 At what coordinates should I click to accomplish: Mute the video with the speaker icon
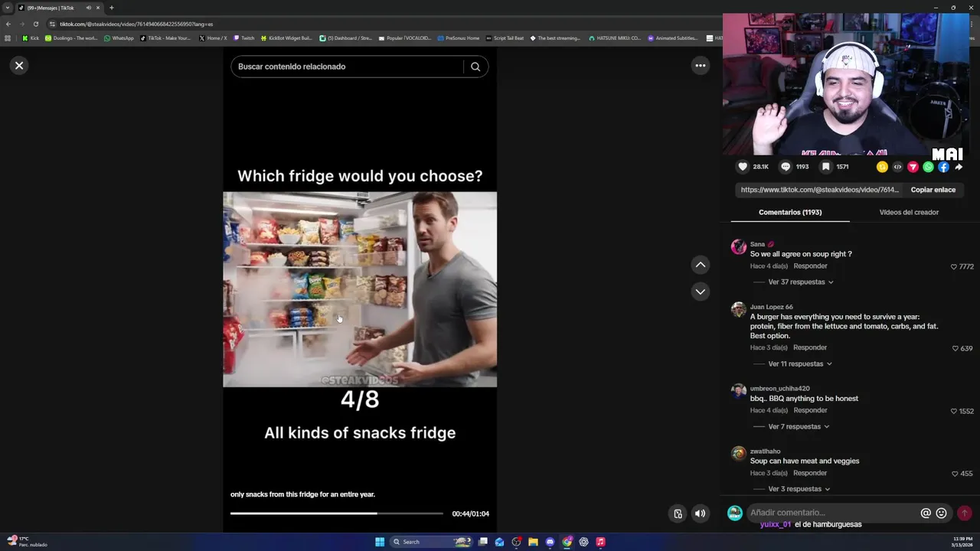pyautogui.click(x=700, y=514)
